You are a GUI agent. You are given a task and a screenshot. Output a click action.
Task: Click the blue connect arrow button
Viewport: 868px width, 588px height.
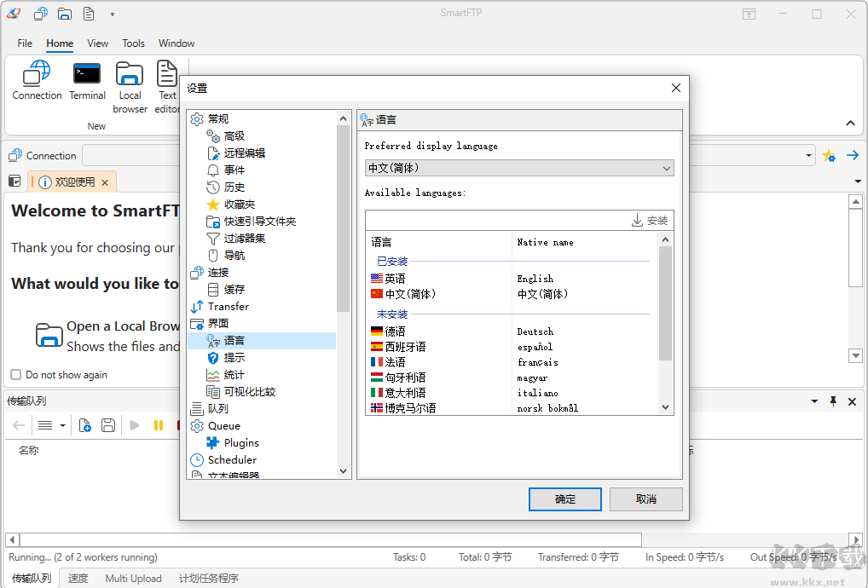(x=853, y=155)
